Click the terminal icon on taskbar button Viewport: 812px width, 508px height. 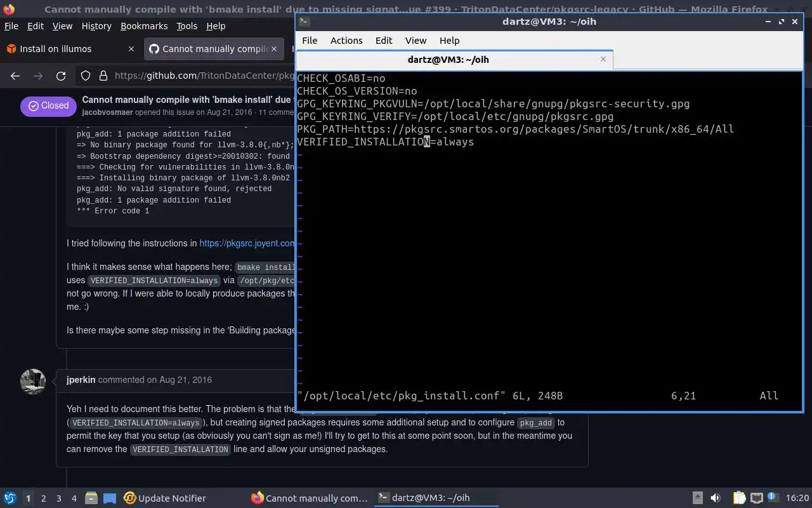383,498
